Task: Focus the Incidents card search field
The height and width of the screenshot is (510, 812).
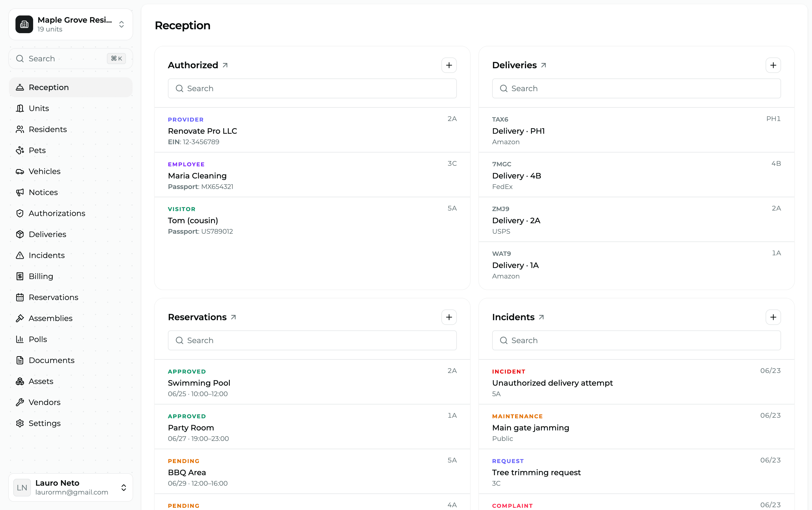Action: point(636,340)
